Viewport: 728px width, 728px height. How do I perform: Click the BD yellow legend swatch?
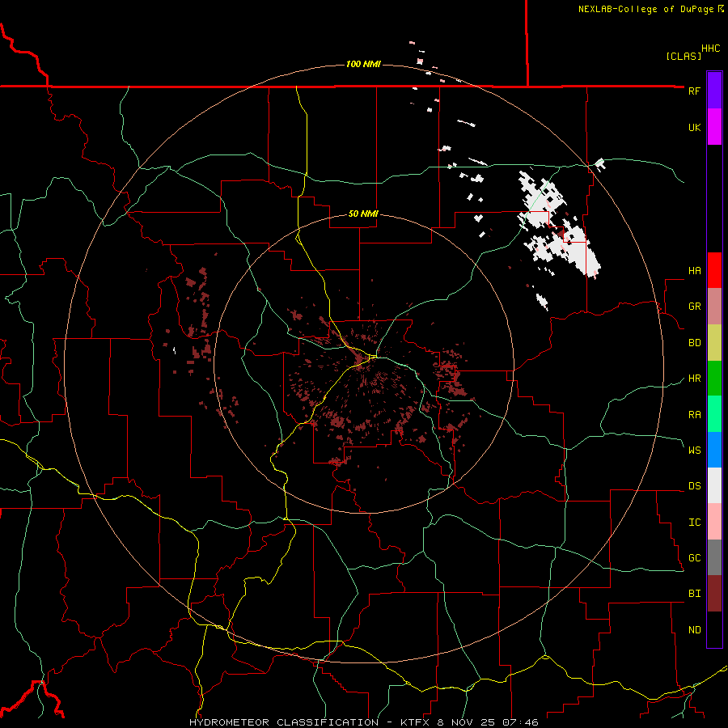point(714,343)
